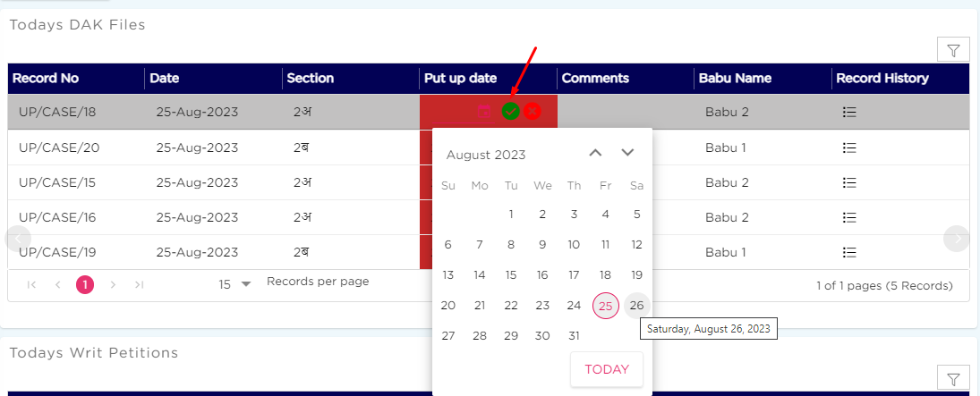Image resolution: width=980 pixels, height=396 pixels.
Task: Cancel put up date edit with red X
Action: coord(532,112)
